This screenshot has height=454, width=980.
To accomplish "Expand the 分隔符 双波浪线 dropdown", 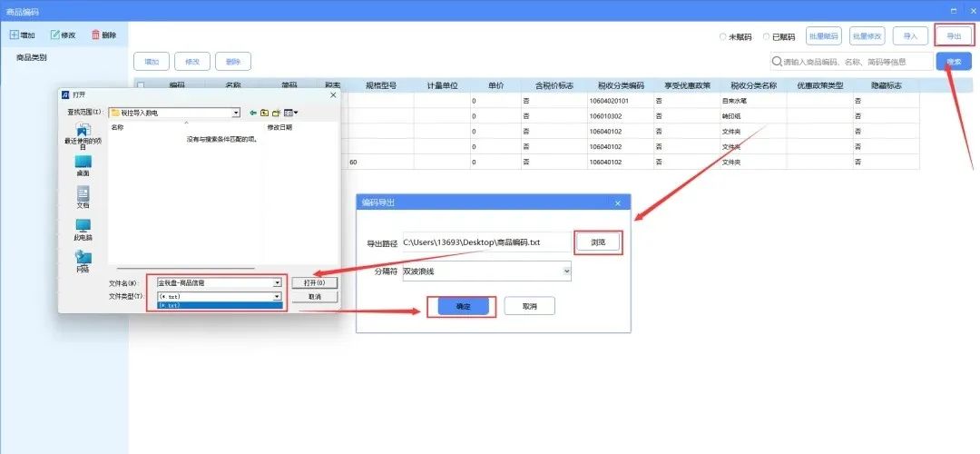I will (566, 271).
